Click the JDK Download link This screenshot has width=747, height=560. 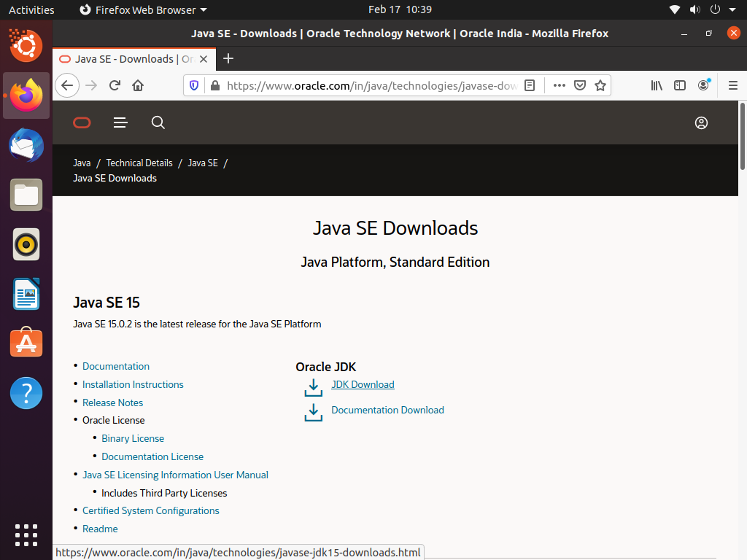pos(363,384)
